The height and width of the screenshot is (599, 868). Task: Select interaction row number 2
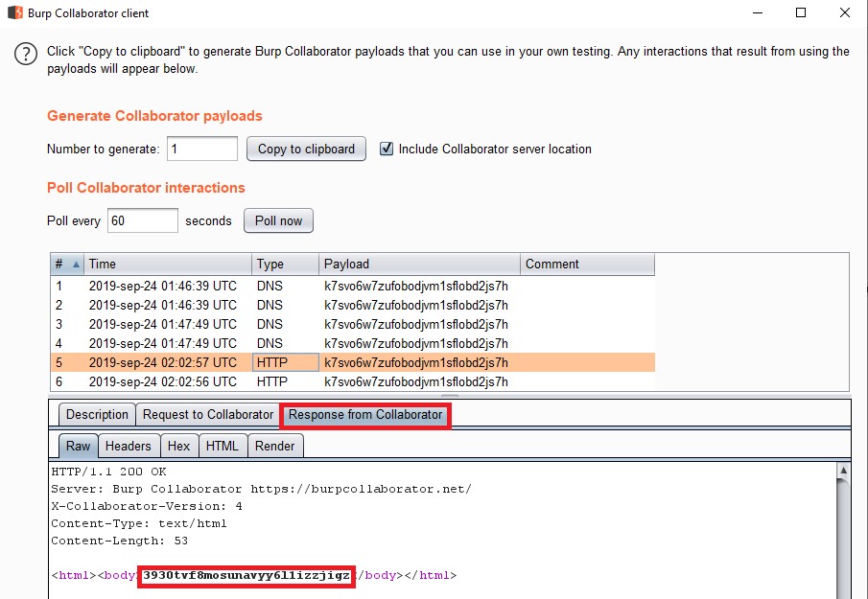tap(353, 306)
